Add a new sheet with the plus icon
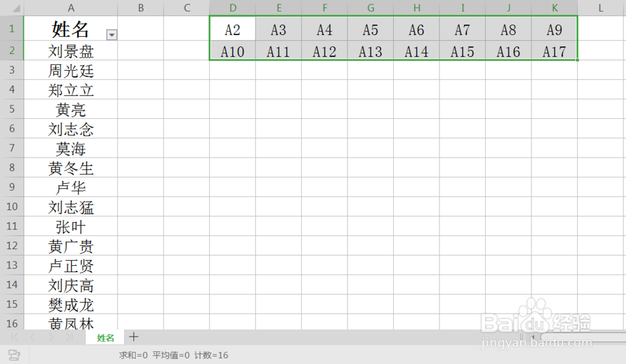 coord(134,337)
